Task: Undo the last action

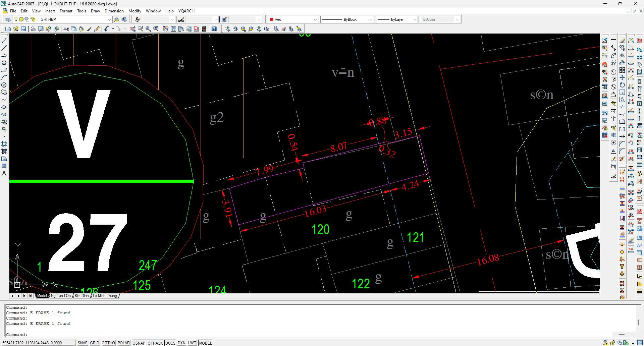Action: click(107, 29)
